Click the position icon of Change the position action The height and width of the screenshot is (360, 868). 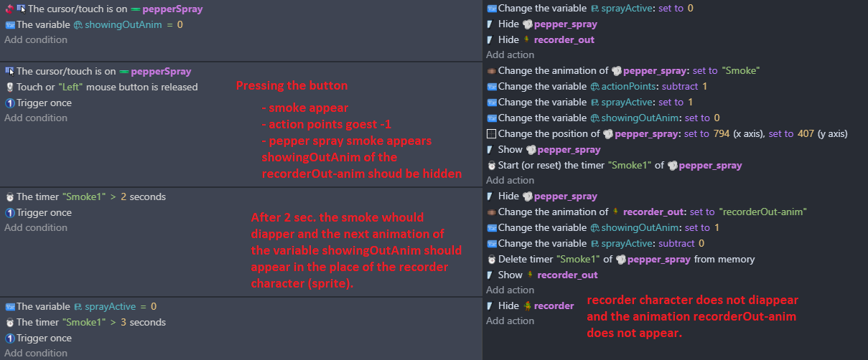491,133
